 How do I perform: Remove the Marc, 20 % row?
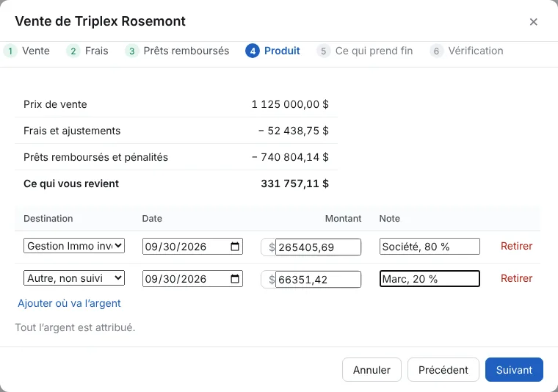point(516,278)
